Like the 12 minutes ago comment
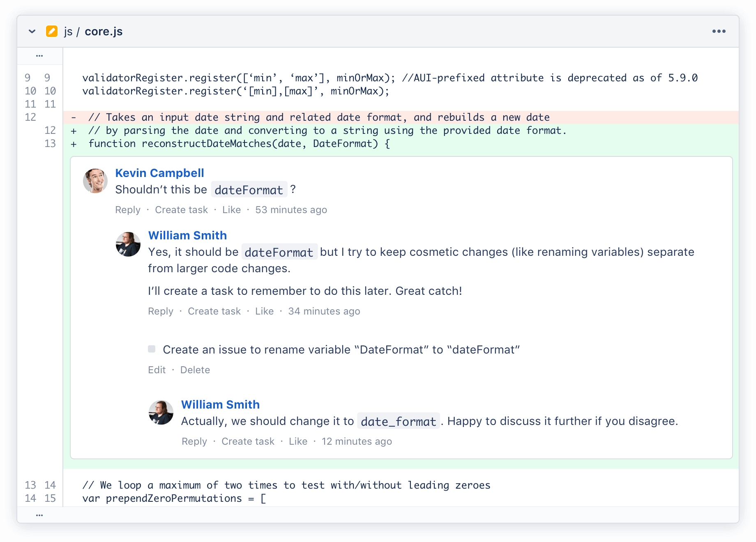Screen dimensions: 756x542 (298, 441)
